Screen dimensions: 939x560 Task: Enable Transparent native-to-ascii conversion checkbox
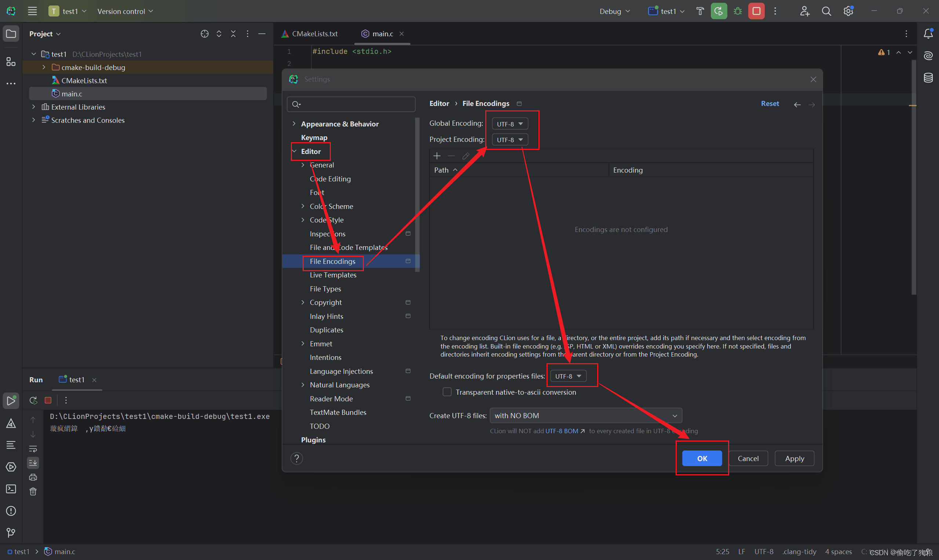447,392
